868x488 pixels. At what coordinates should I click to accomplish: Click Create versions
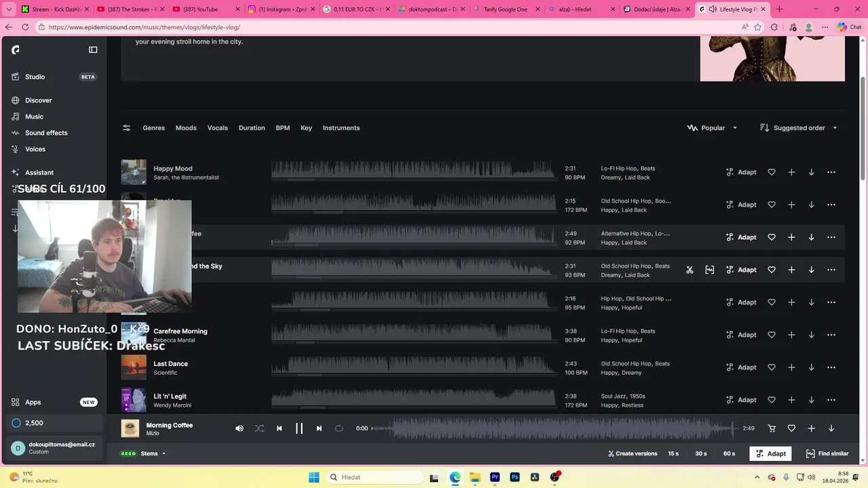click(633, 453)
